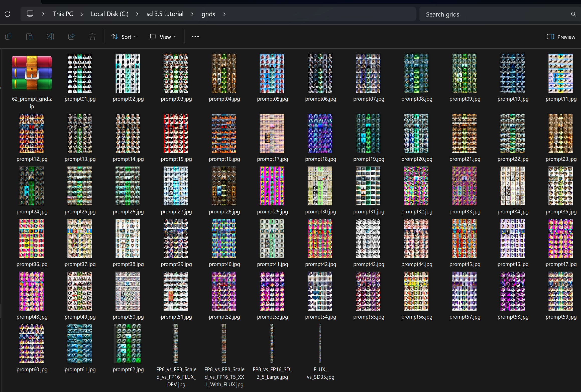
Task: Go to This PC breadcrumb
Action: tap(63, 14)
